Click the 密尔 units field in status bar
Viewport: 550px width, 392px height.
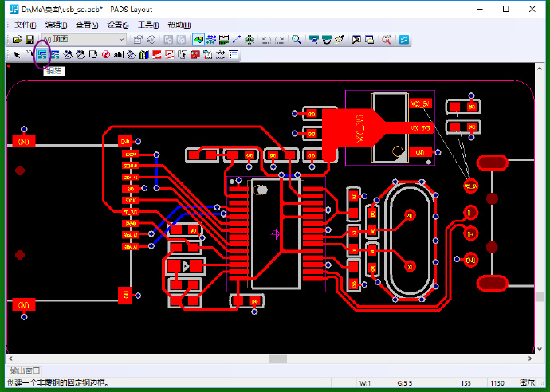(x=528, y=383)
